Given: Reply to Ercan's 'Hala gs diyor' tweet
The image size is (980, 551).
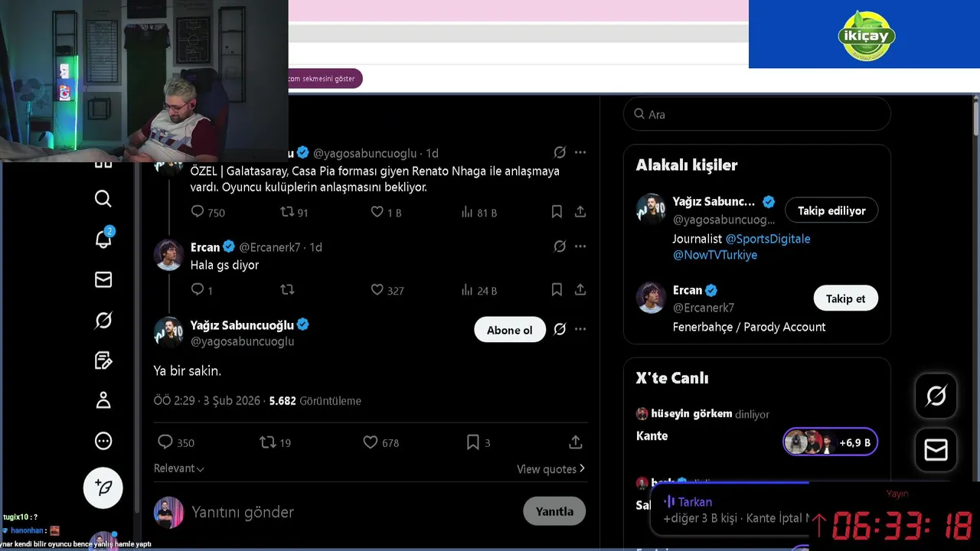Looking at the screenshot, I should (198, 290).
